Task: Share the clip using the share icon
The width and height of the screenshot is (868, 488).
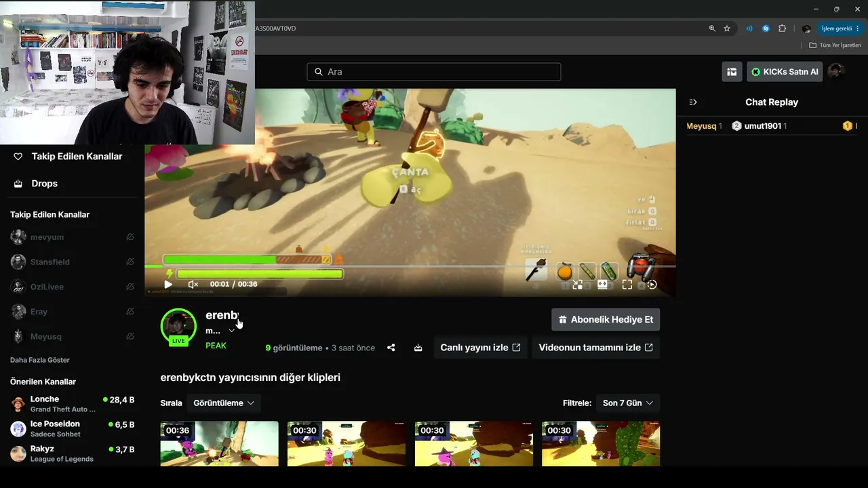Action: click(391, 348)
